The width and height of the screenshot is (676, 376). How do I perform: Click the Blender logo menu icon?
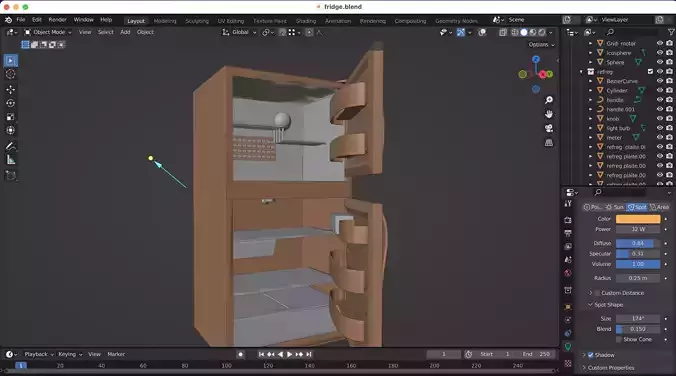8,20
